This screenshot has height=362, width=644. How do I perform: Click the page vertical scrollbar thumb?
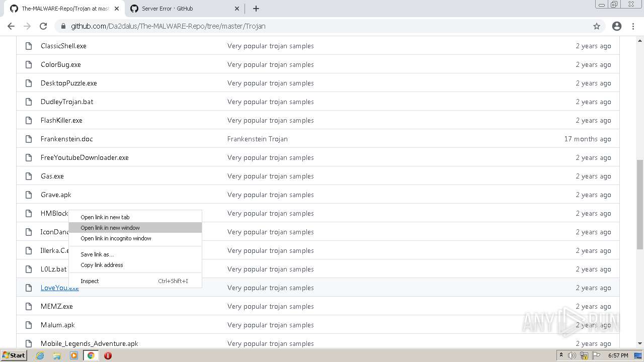(x=639, y=204)
